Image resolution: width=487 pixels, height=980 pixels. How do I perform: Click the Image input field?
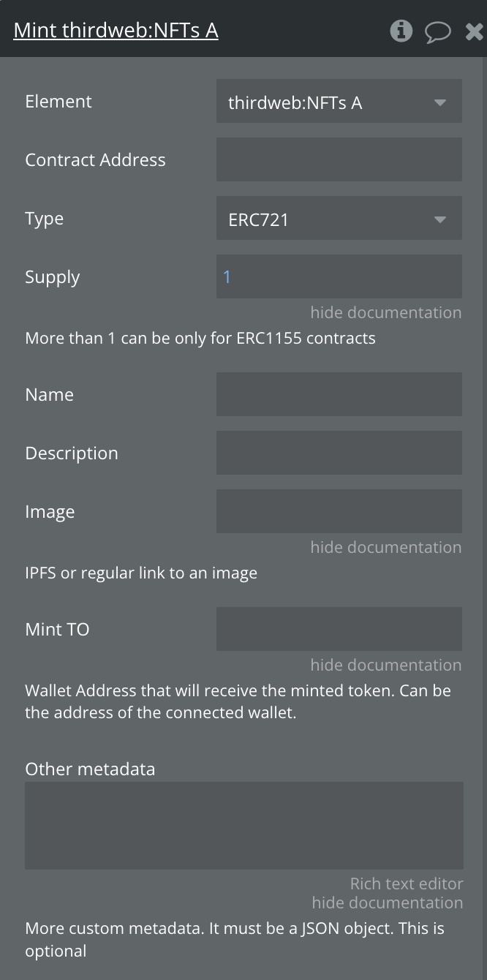coord(339,511)
